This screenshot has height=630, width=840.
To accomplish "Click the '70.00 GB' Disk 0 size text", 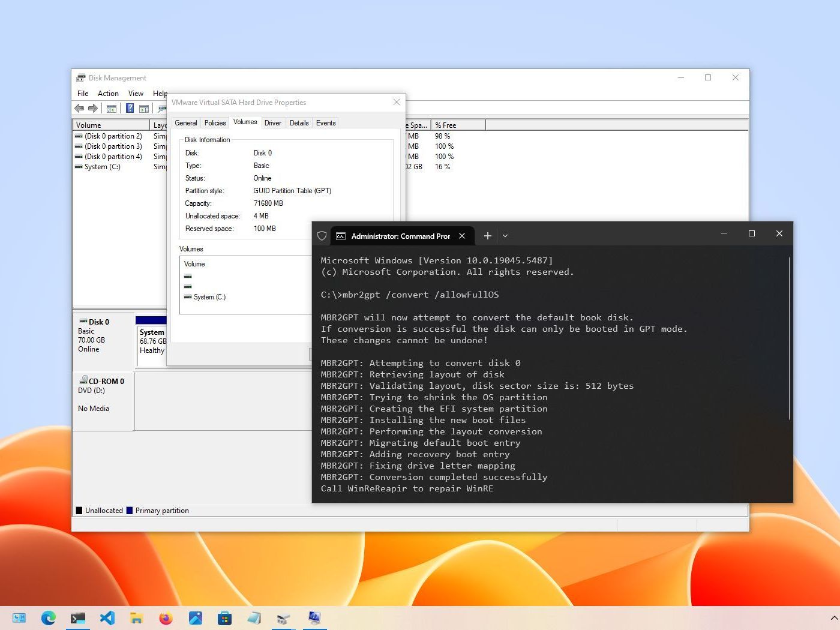I will [91, 340].
